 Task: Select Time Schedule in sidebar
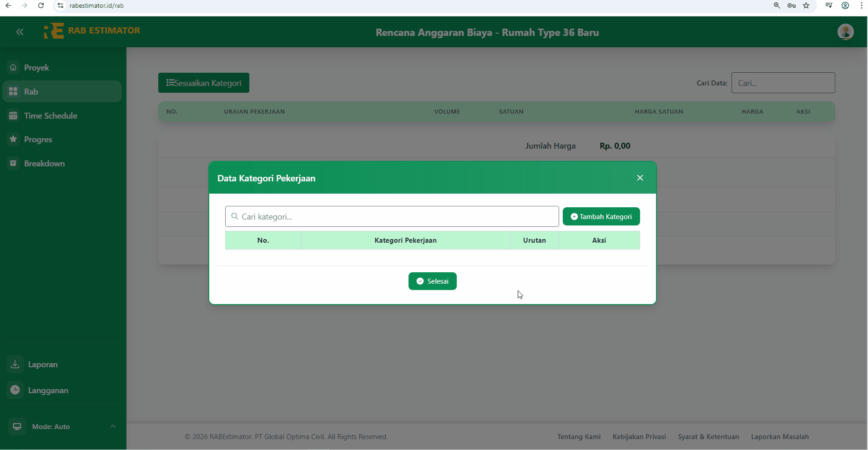50,116
